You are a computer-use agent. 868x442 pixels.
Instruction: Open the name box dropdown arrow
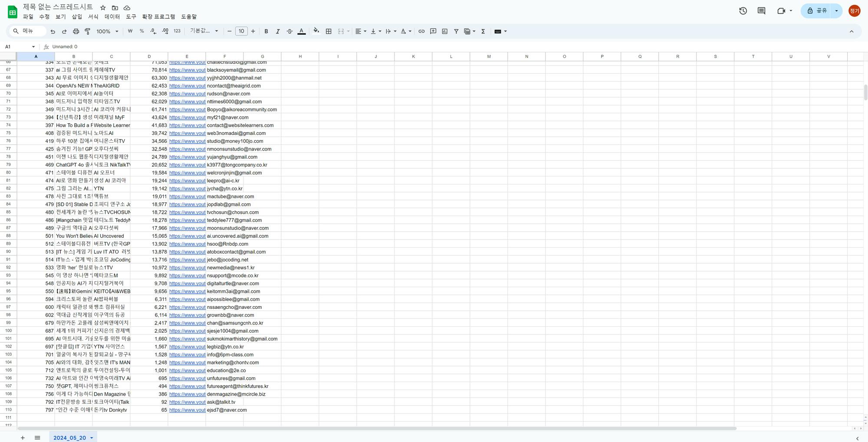click(x=33, y=47)
